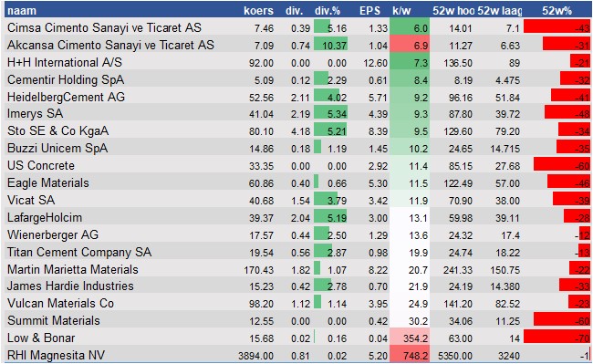Click the RHI Magnesita NV name
This screenshot has width=593, height=364.
[56, 355]
